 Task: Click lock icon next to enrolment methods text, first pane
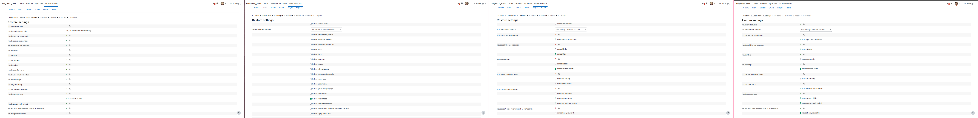pyautogui.click(x=90, y=31)
